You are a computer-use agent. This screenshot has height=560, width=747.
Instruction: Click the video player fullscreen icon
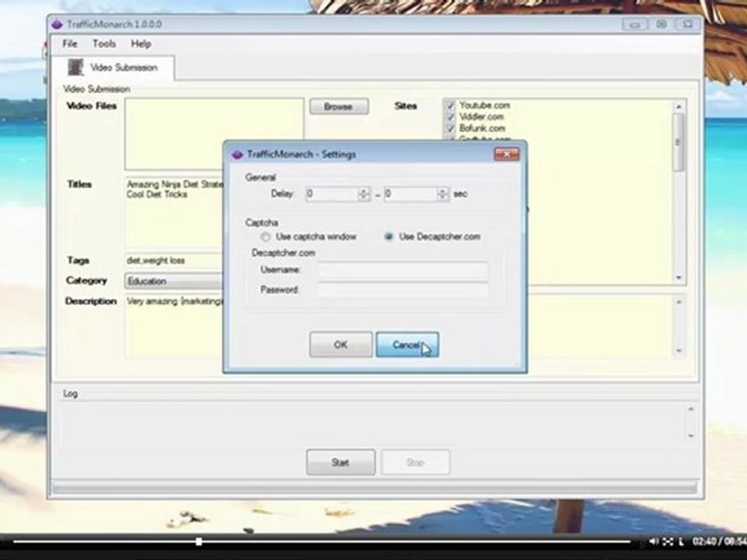(x=668, y=541)
